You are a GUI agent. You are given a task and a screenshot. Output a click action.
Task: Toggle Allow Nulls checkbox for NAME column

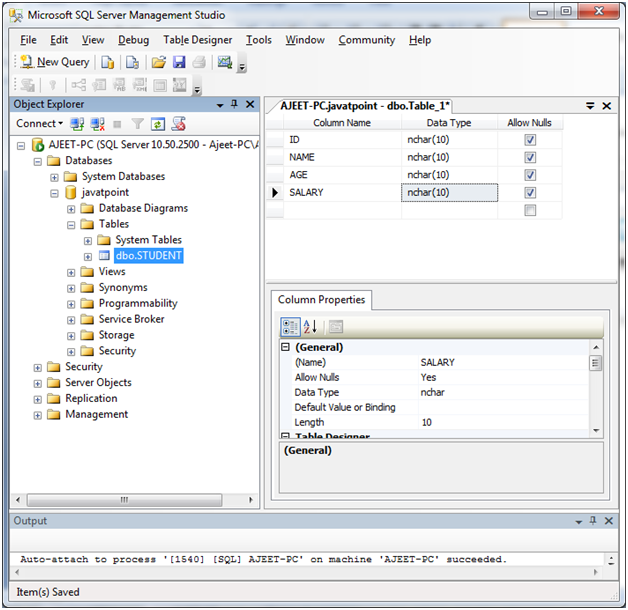(x=530, y=157)
